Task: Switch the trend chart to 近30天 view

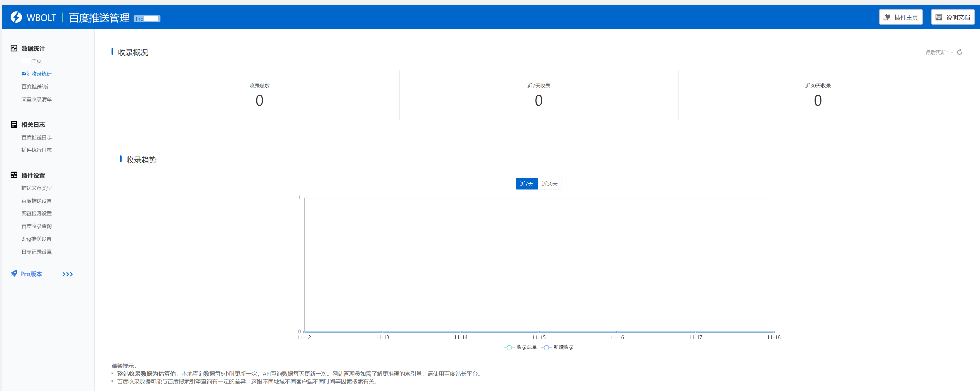Action: point(549,183)
